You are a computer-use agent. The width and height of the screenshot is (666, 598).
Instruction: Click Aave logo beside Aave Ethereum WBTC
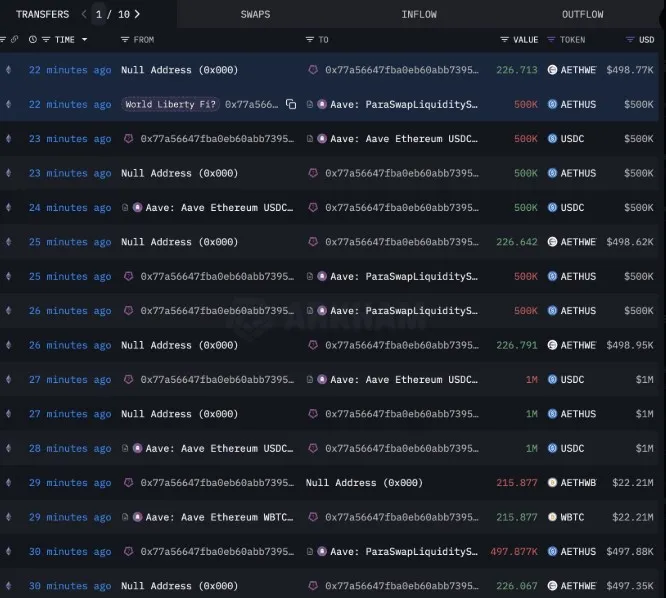138,517
